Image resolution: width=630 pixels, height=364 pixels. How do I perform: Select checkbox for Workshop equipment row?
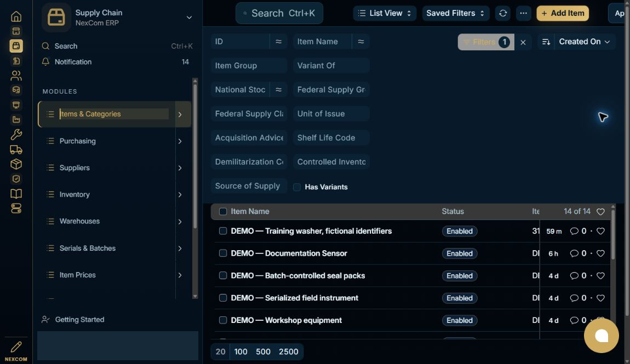[223, 320]
